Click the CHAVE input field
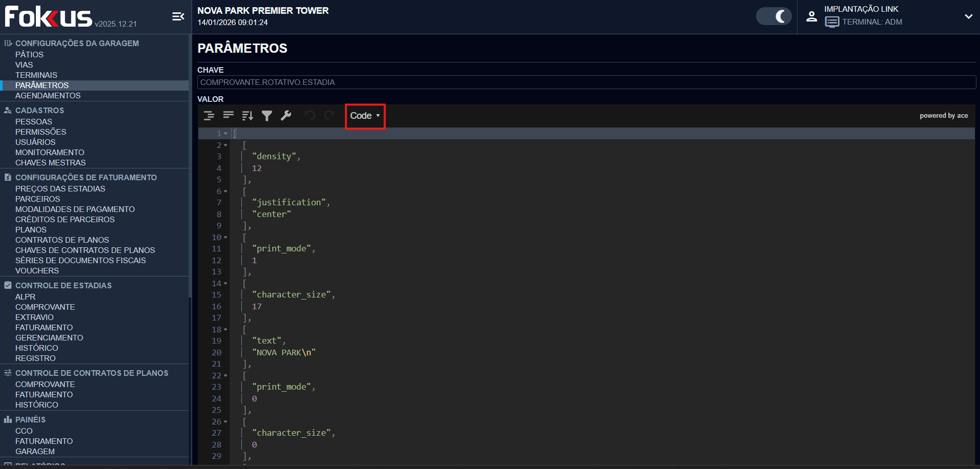Viewport: 980px width, 469px height. click(x=586, y=82)
